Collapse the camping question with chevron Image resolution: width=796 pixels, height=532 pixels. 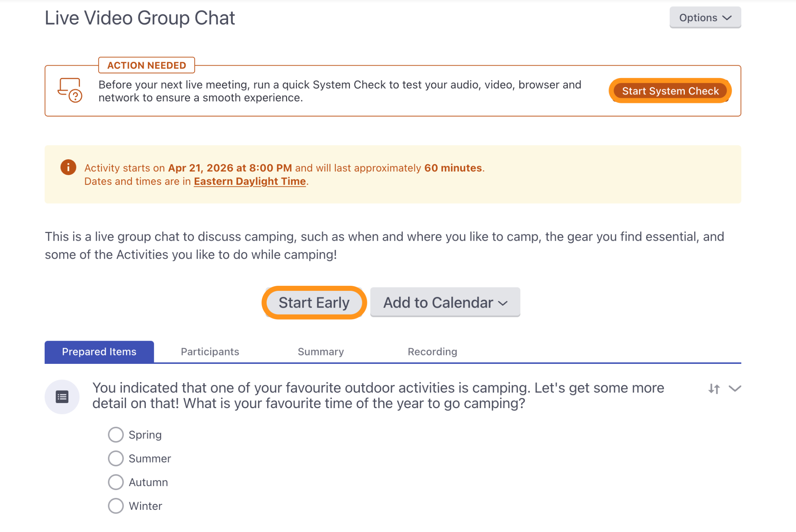click(x=735, y=388)
